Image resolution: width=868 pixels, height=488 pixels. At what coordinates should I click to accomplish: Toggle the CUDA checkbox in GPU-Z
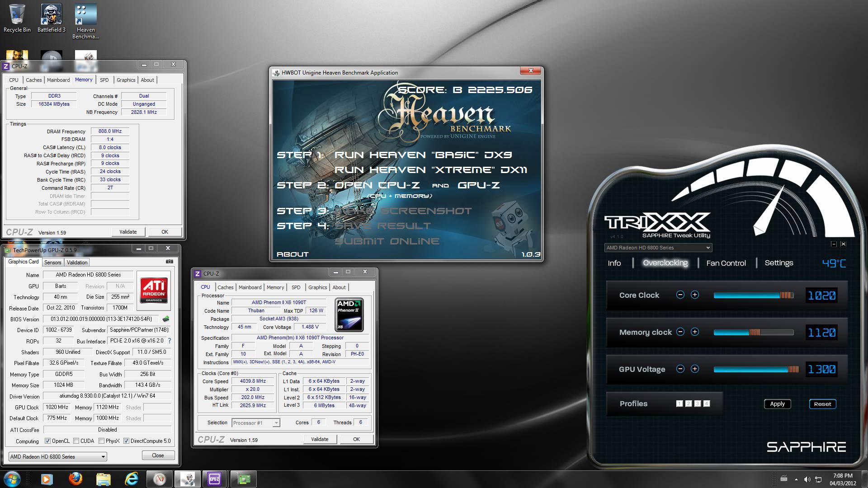click(x=76, y=441)
